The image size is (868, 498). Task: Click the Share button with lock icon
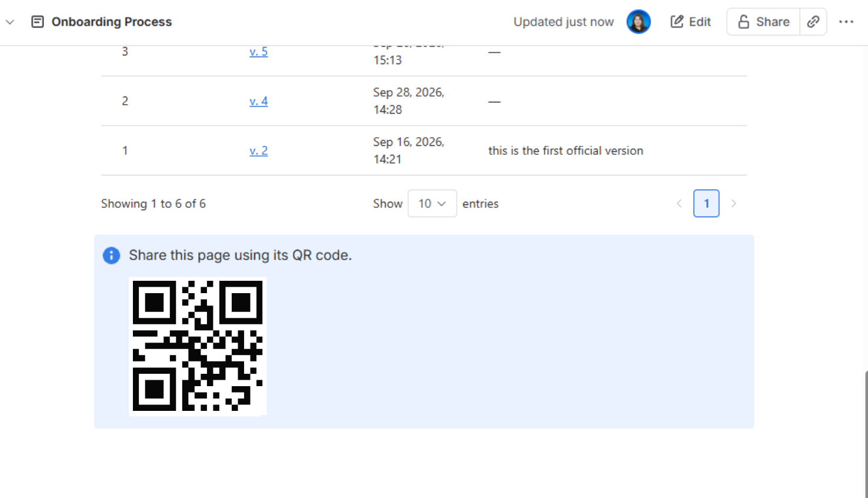pos(763,22)
